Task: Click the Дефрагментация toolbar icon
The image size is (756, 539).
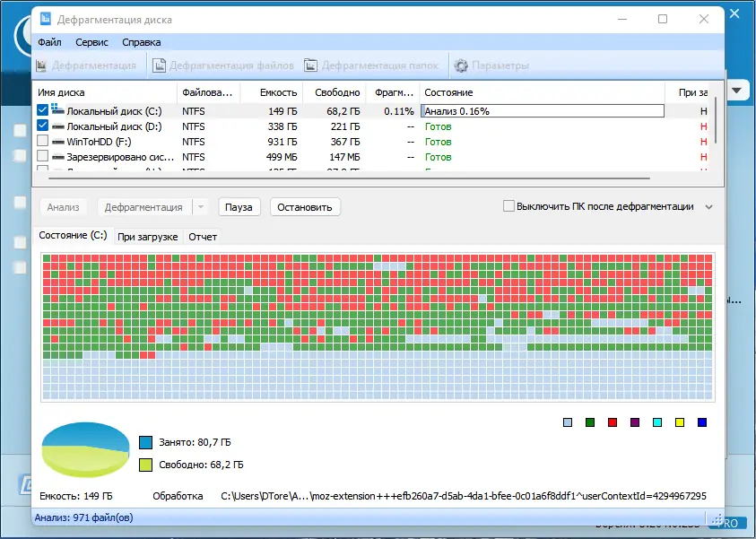Action: coord(41,65)
